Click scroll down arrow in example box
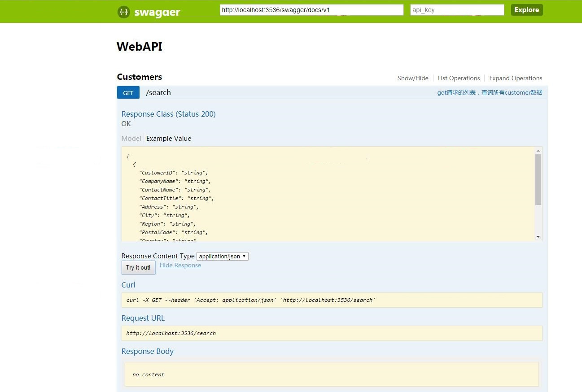582x392 pixels. (x=538, y=237)
